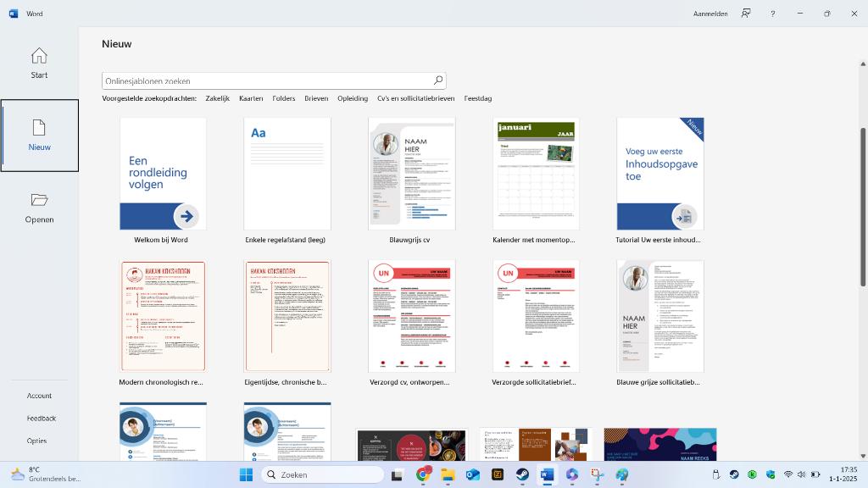
Task: Select Eigentijdse, chronische template
Action: tap(287, 317)
